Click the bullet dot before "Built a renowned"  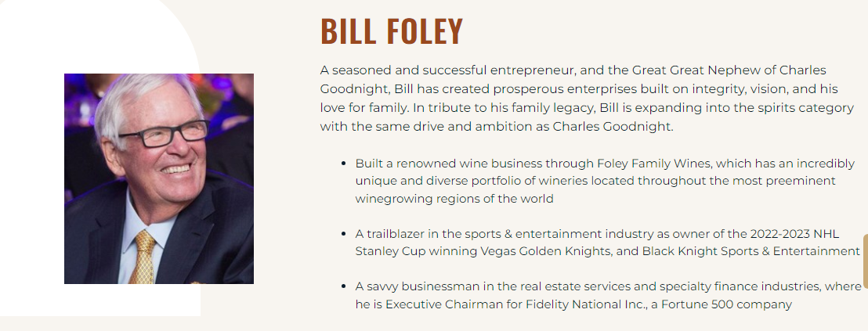pos(344,163)
